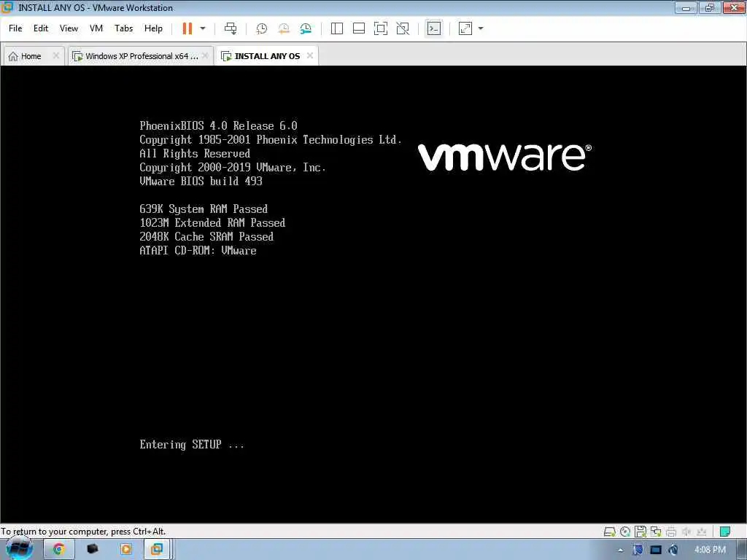Click the CD/DVD drive status icon

point(625,532)
